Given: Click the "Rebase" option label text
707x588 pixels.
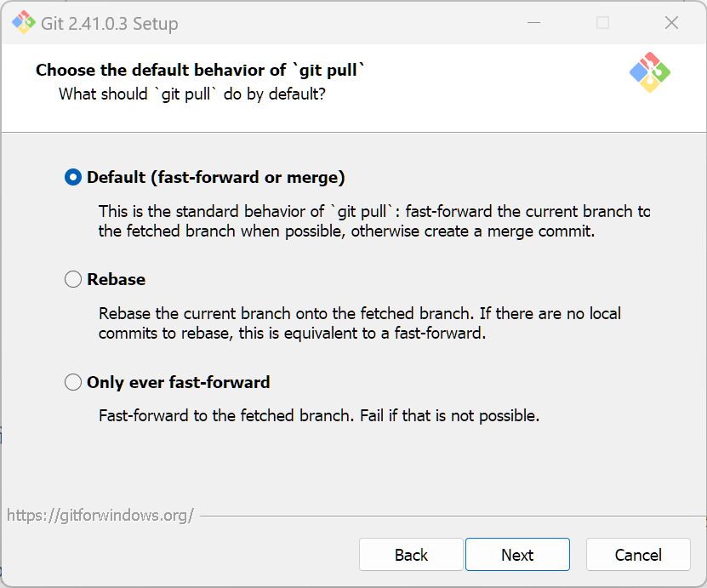Looking at the screenshot, I should 117,280.
